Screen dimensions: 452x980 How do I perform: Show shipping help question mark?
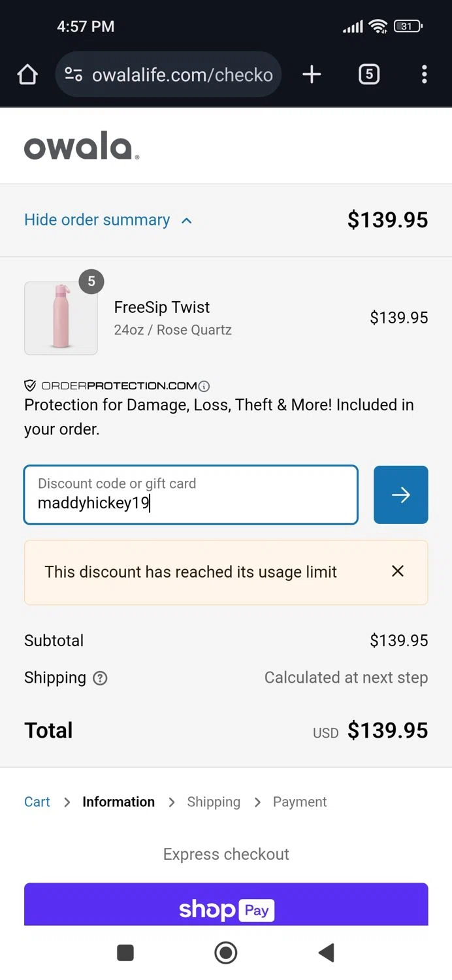tap(100, 678)
